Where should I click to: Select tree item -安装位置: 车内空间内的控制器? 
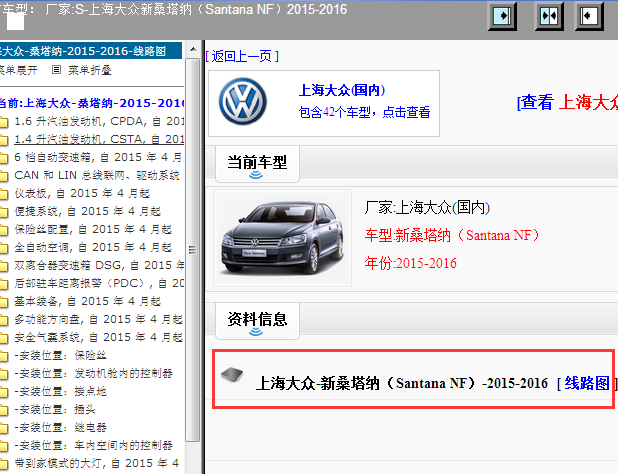(93, 445)
